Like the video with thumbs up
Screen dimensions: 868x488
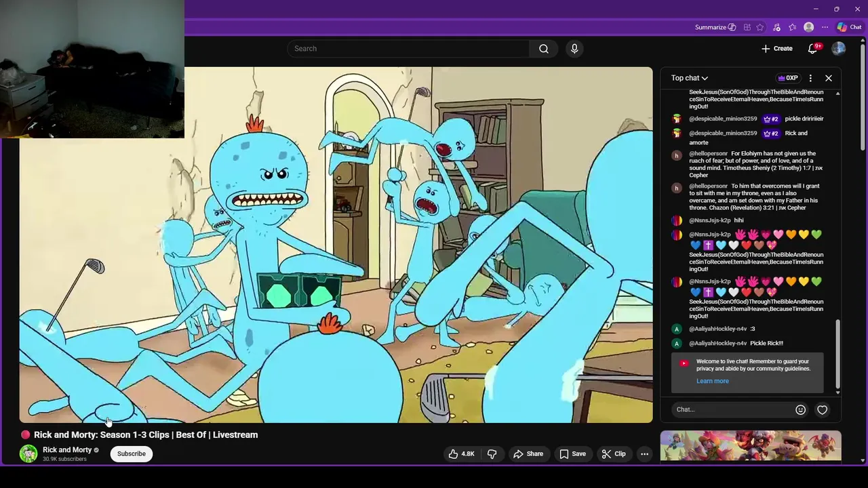[460, 454]
